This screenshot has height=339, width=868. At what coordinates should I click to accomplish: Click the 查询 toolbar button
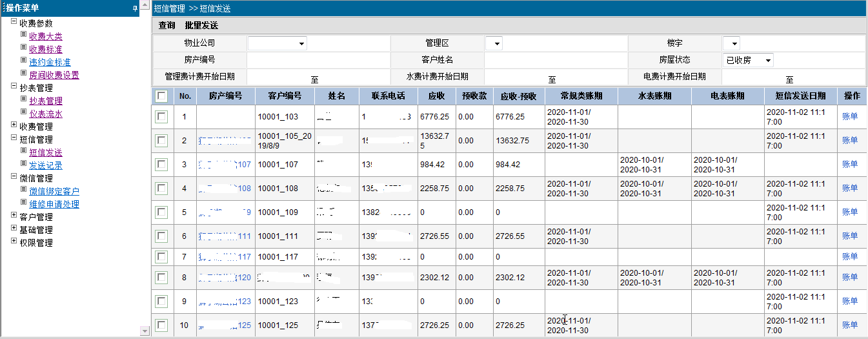(x=167, y=26)
